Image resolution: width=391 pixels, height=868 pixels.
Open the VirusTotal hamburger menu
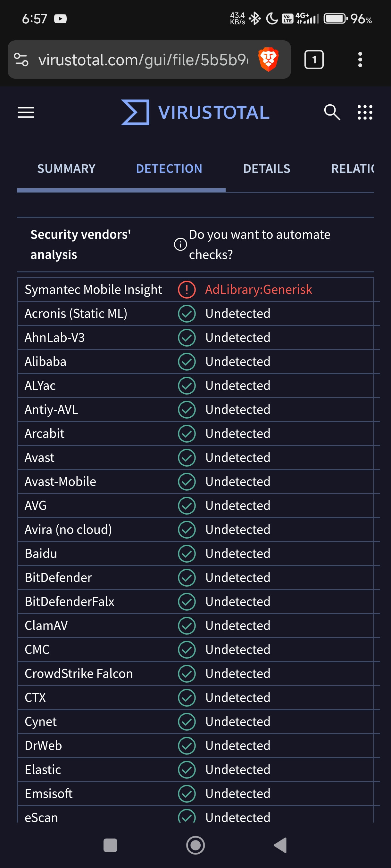point(26,113)
